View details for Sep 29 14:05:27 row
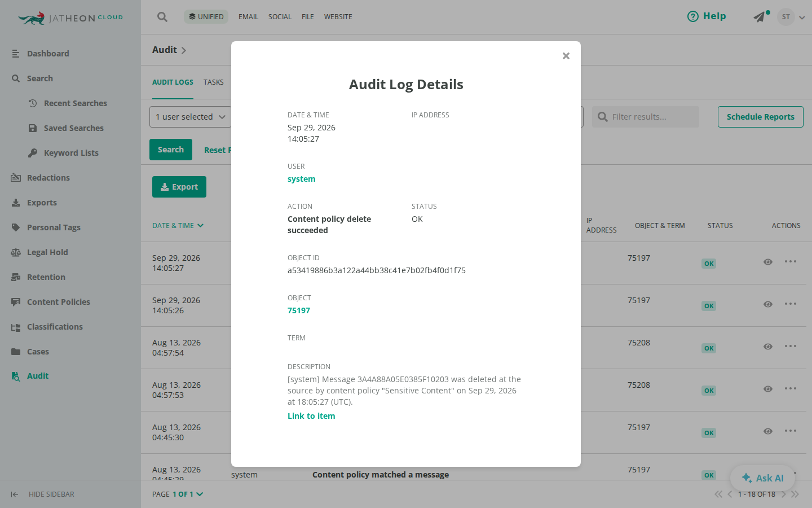 tap(768, 262)
